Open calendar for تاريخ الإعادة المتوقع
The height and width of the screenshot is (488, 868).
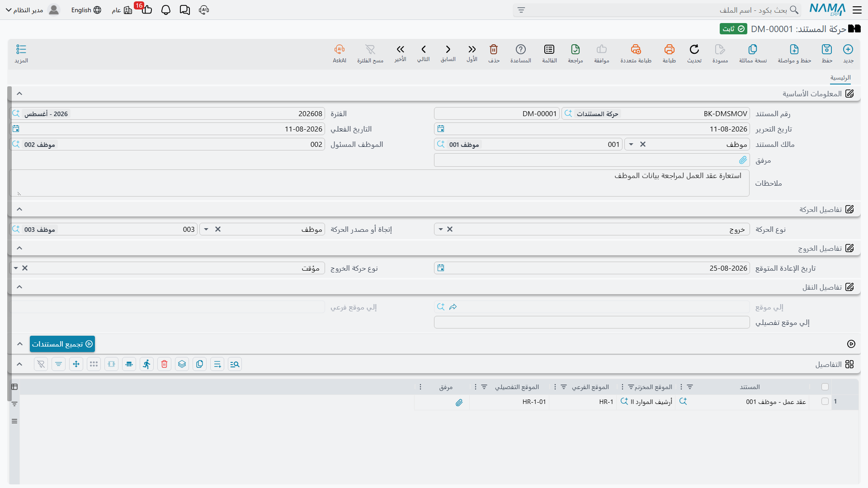(441, 268)
